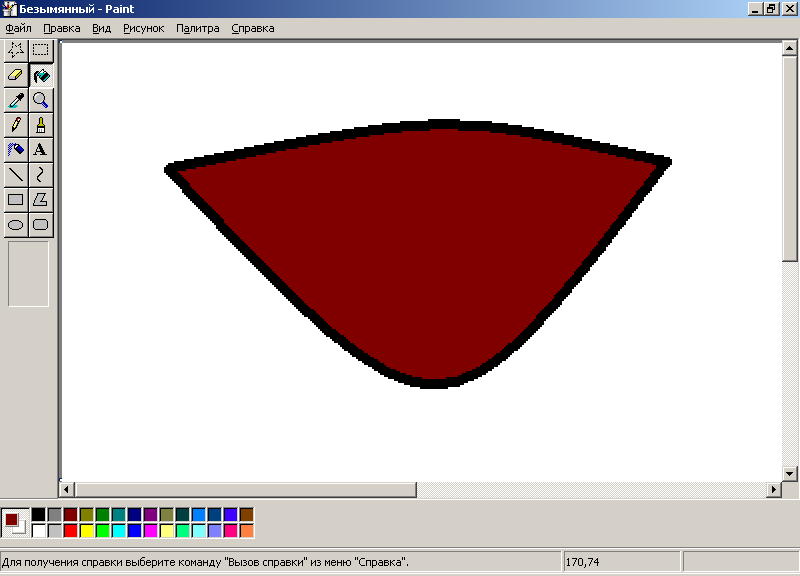Activate the Fill With Color bucket tool

[x=41, y=75]
